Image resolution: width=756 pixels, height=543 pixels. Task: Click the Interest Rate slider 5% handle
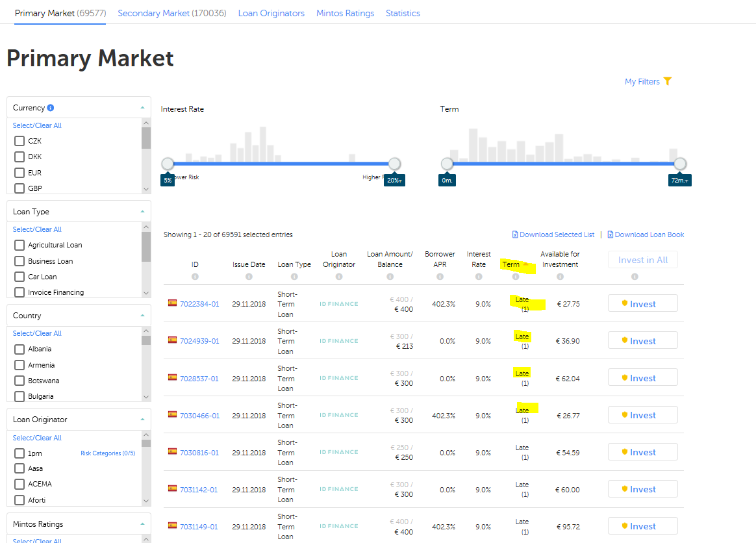tap(168, 164)
